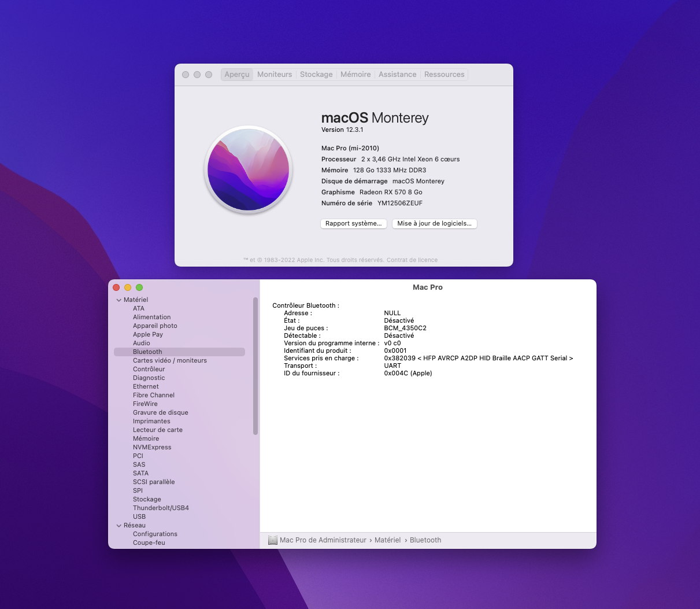The width and height of the screenshot is (700, 609).
Task: Select Contrôleur in the sidebar
Action: (x=149, y=369)
